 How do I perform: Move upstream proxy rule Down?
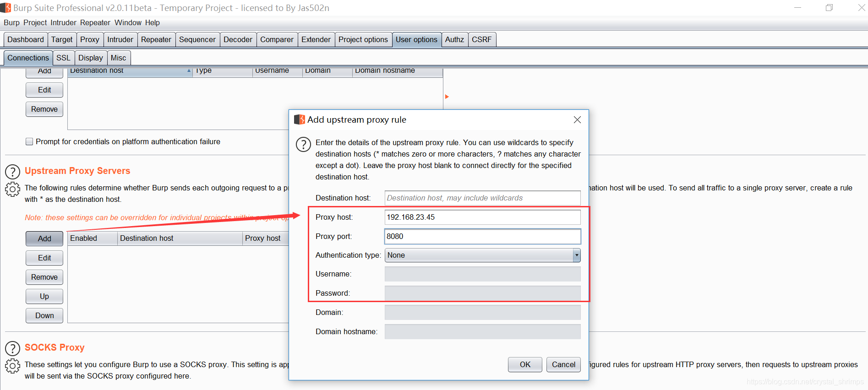(x=44, y=315)
